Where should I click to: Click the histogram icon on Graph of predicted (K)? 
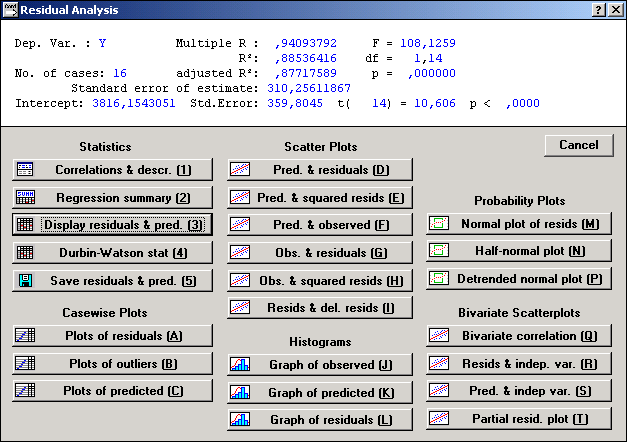(x=240, y=392)
